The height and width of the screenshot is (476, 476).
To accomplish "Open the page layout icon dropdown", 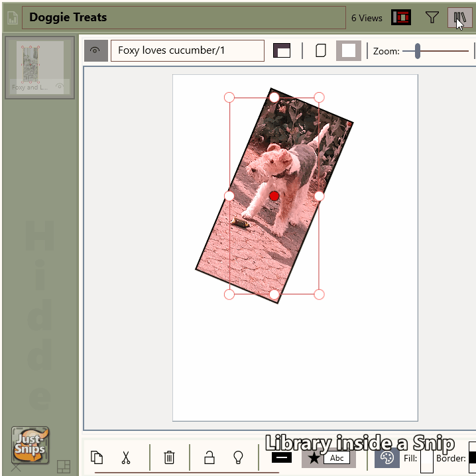I will click(282, 50).
